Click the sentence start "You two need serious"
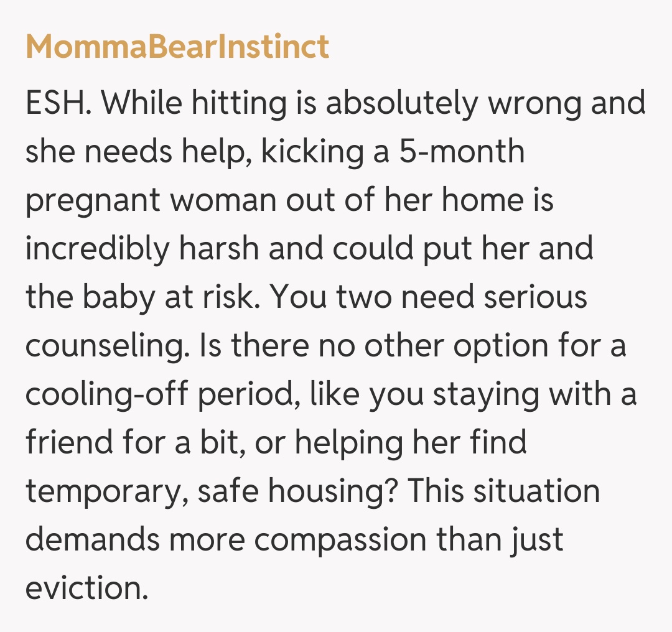The width and height of the screenshot is (672, 632). tap(429, 297)
